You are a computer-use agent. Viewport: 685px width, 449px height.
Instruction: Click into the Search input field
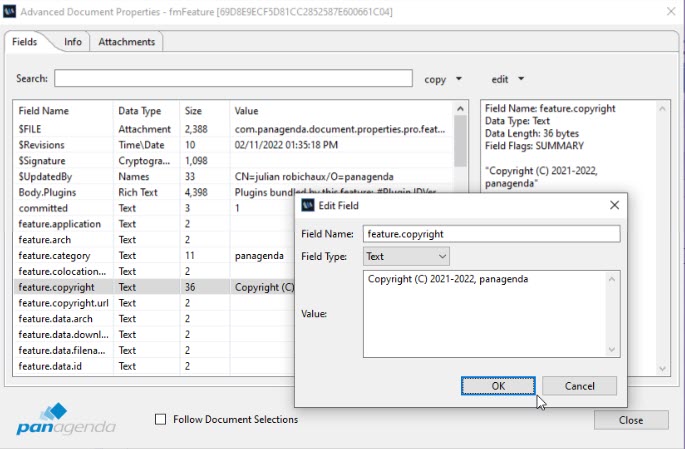(x=233, y=79)
